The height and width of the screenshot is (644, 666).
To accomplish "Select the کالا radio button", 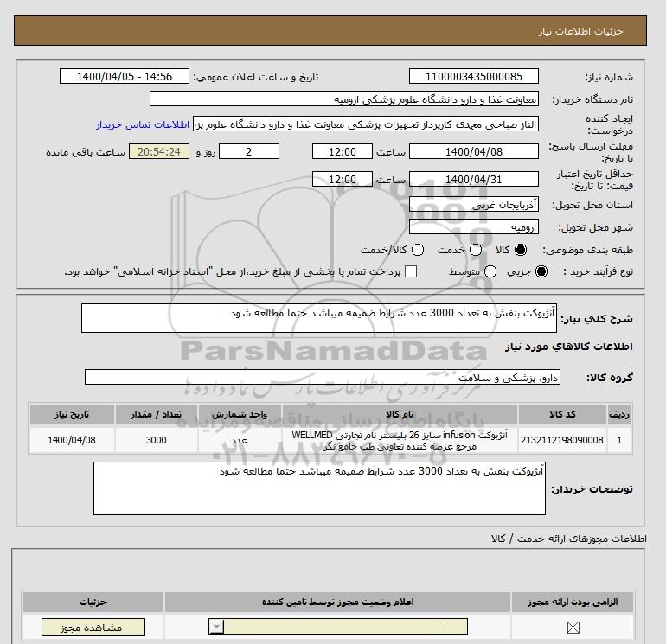I will click(521, 250).
